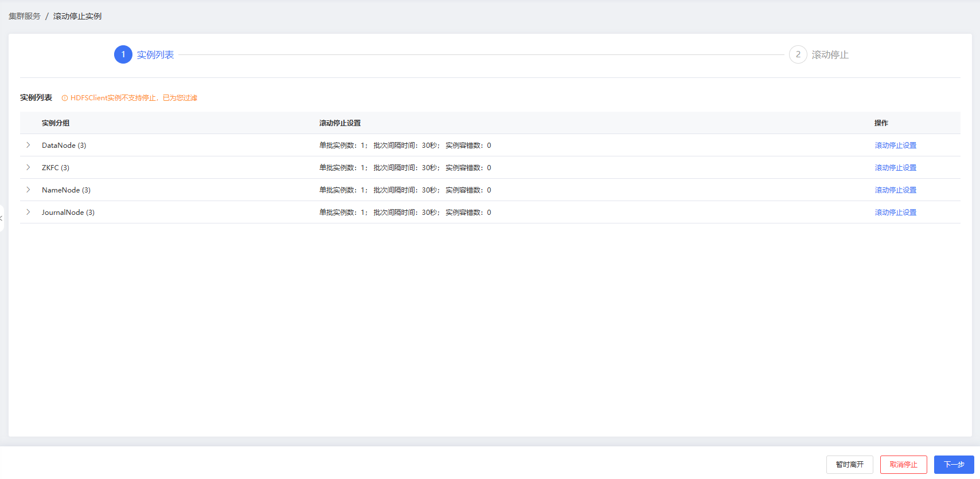The height and width of the screenshot is (479, 980).
Task: Click the JournalNode (3) text
Action: 68,213
